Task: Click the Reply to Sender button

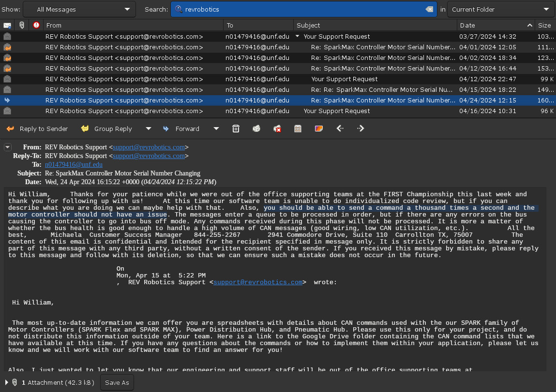Action: [37, 129]
